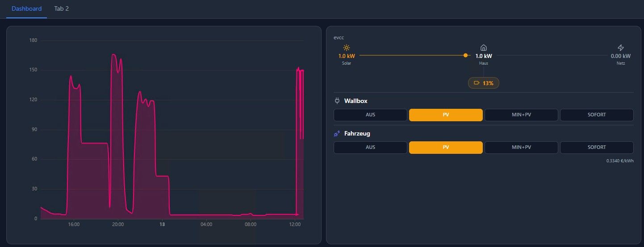Turn Fahrzeug charging to AUS

(370, 148)
